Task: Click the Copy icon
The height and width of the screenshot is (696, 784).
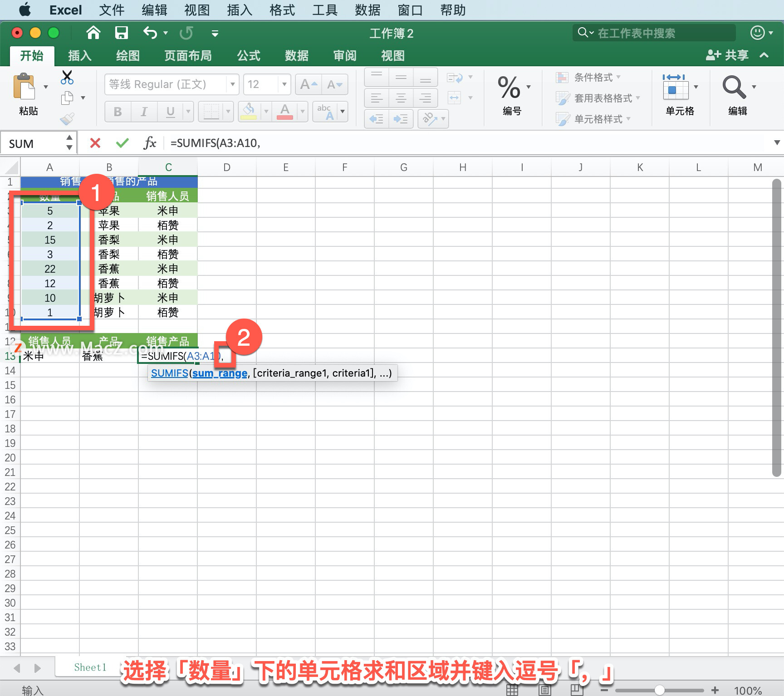Action: tap(67, 98)
